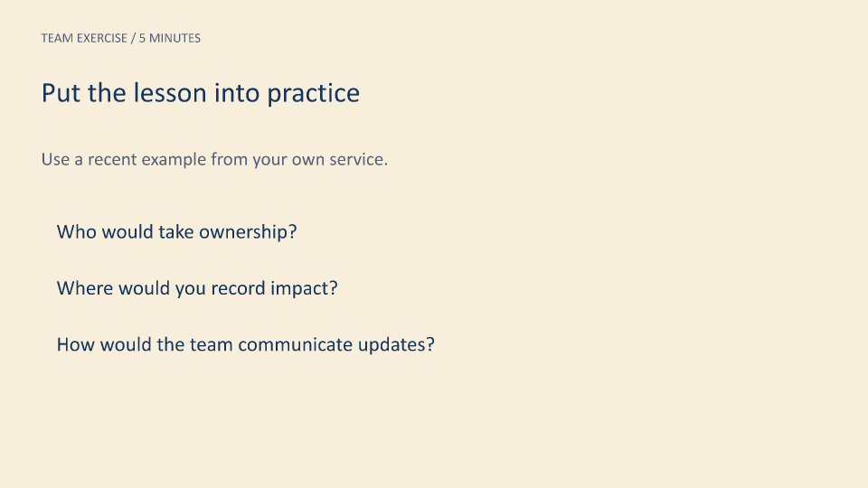Click the word 'updates?' in the third question
This screenshot has height=488, width=868.
[x=396, y=344]
